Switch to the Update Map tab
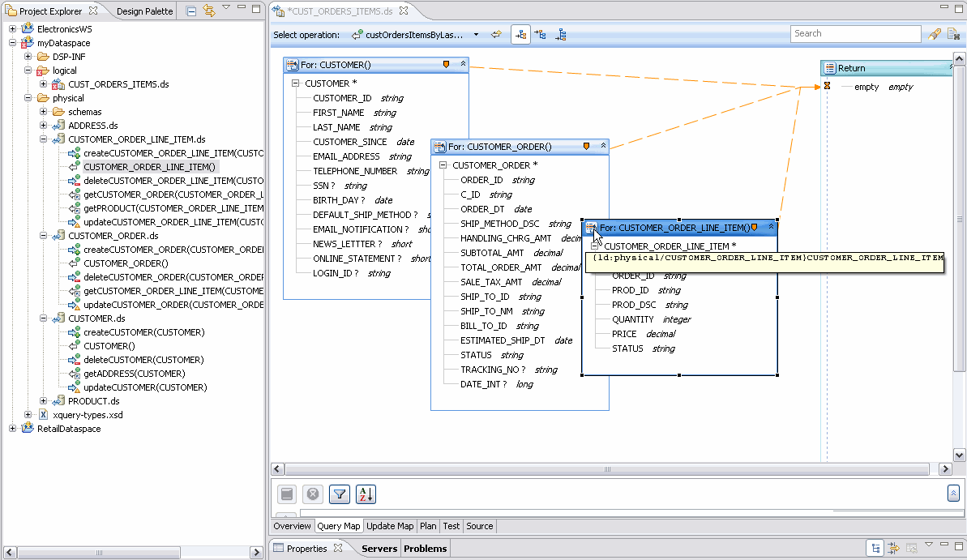The width and height of the screenshot is (967, 560). pyautogui.click(x=390, y=526)
